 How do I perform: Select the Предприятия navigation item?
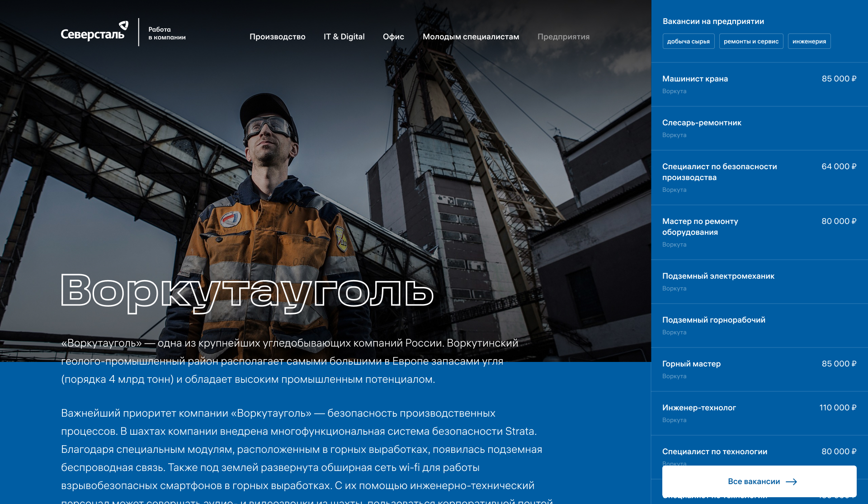tap(563, 37)
